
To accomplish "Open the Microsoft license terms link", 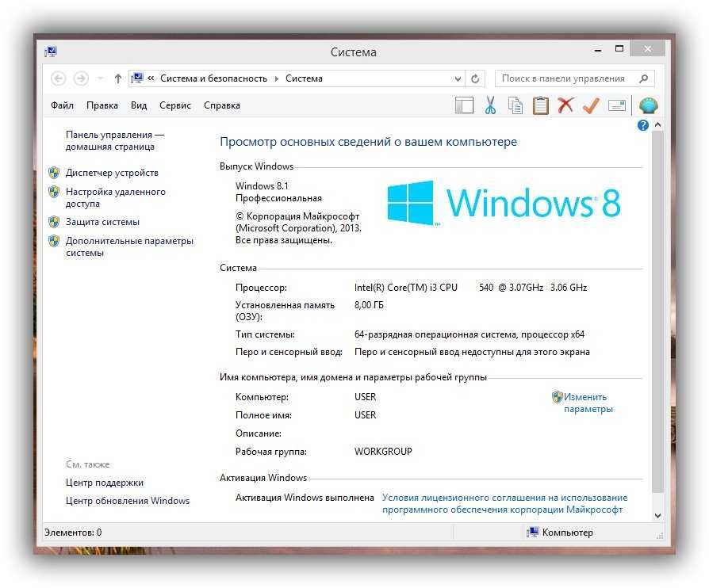I will click(504, 503).
